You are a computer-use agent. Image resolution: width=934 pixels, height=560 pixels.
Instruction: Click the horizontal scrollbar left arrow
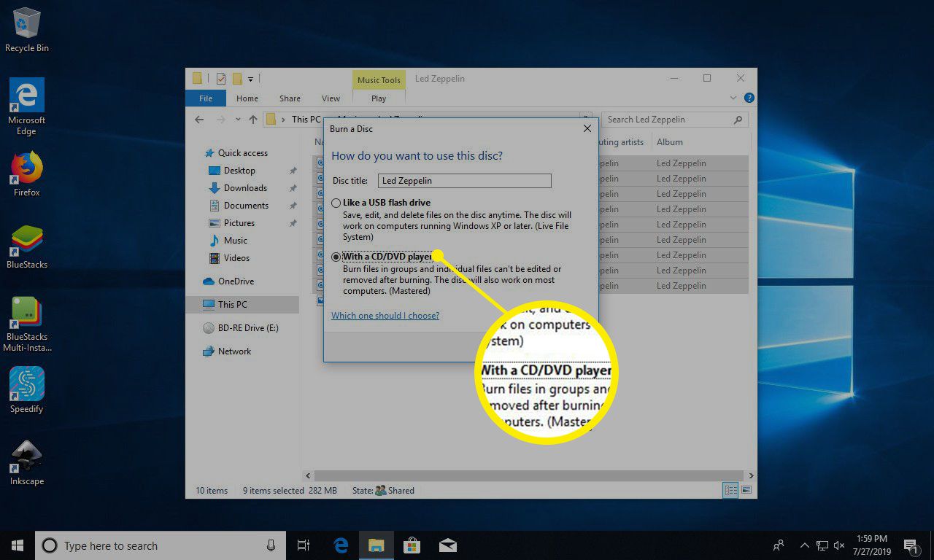pos(309,476)
